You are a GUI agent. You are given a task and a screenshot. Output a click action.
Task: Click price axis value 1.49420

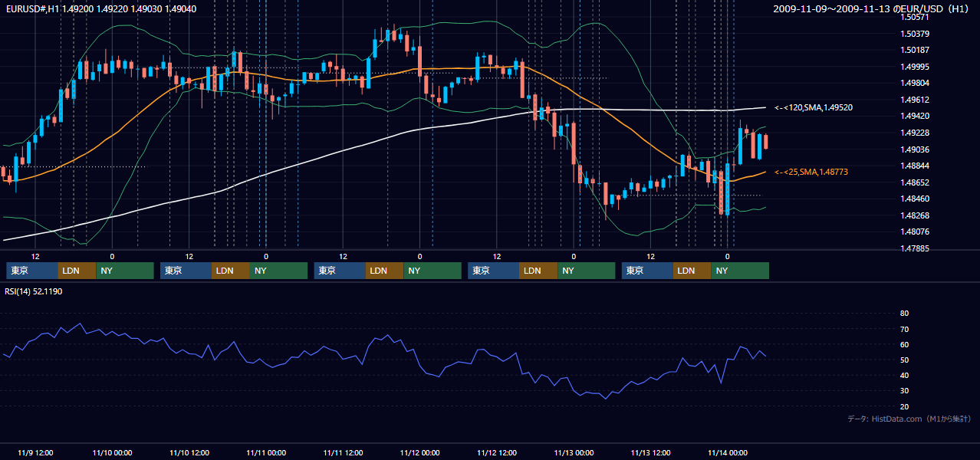915,116
